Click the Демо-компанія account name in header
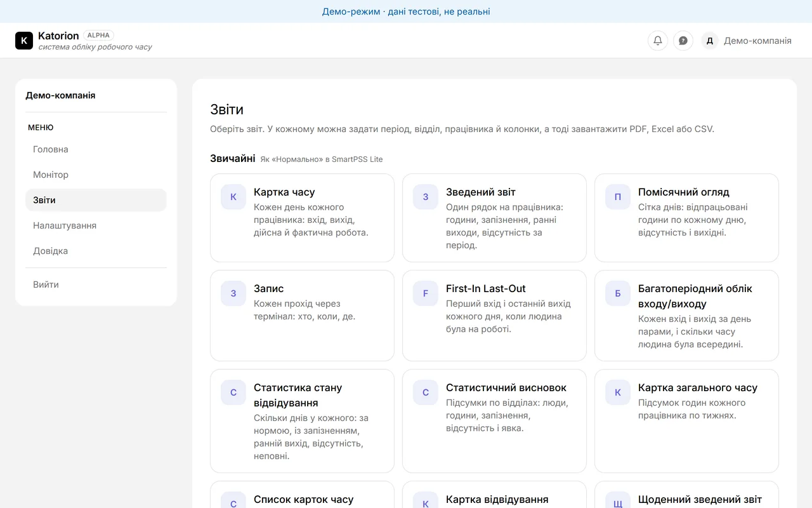 coord(757,41)
